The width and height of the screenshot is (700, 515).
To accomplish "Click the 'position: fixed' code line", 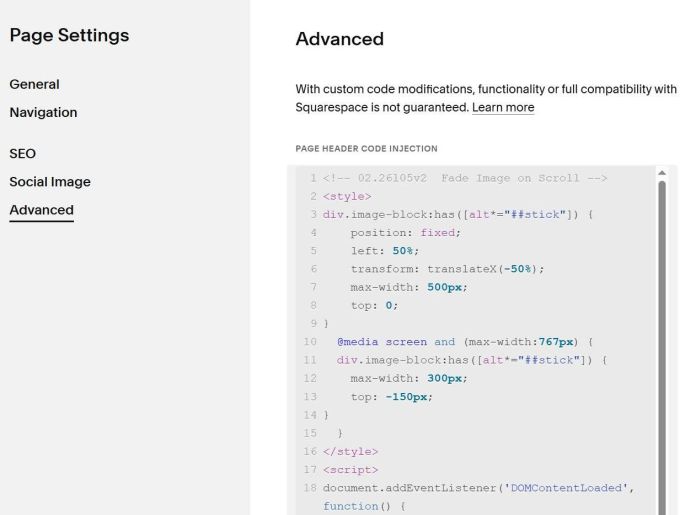I will (405, 233).
